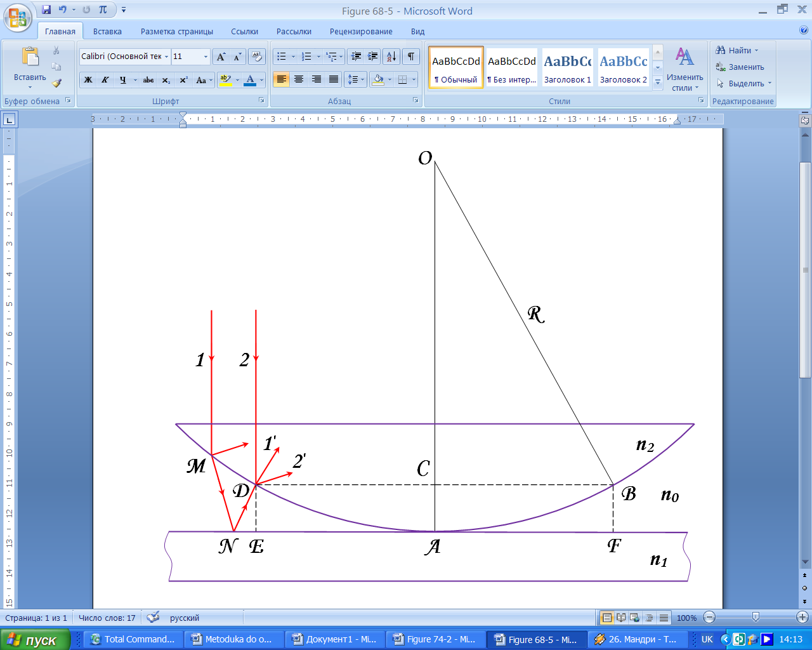Click font color blue A button
The image size is (812, 650).
250,80
